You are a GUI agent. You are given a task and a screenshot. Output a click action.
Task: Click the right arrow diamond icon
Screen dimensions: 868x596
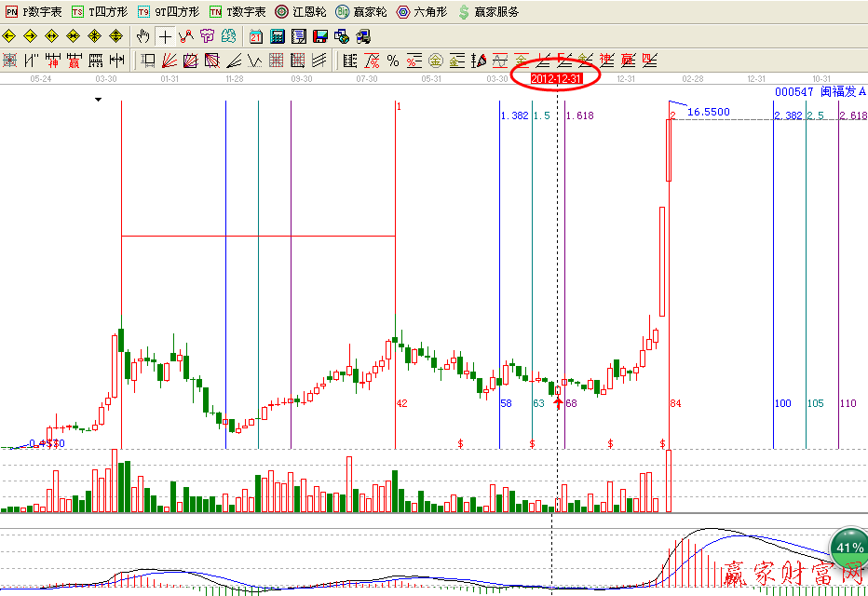[x=30, y=36]
